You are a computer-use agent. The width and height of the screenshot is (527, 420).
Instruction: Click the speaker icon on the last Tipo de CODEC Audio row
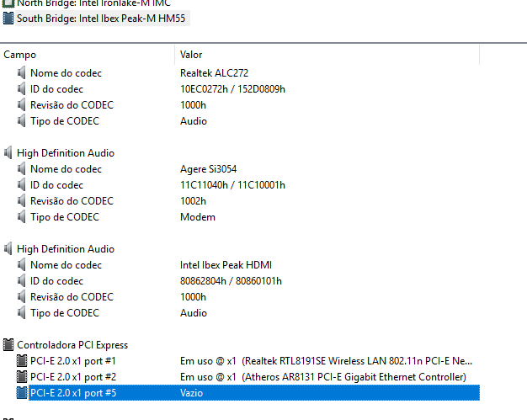(x=22, y=313)
